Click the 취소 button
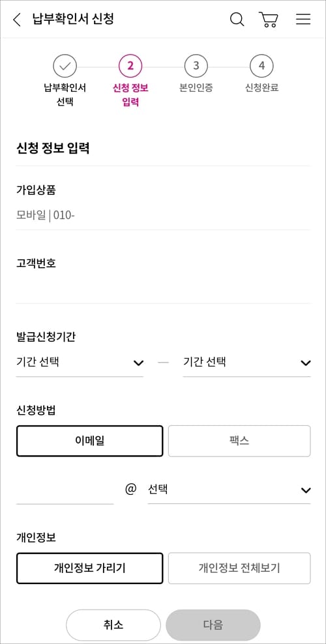The width and height of the screenshot is (326, 644). 113,625
